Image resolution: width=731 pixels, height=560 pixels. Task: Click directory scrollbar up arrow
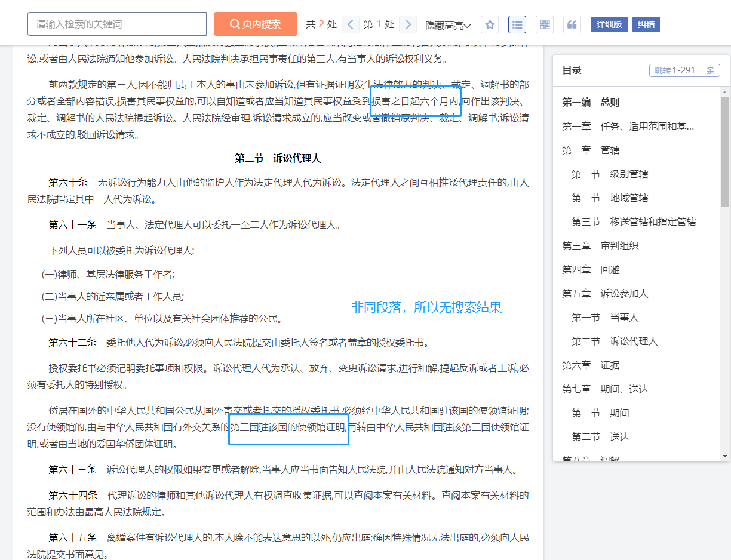point(725,92)
